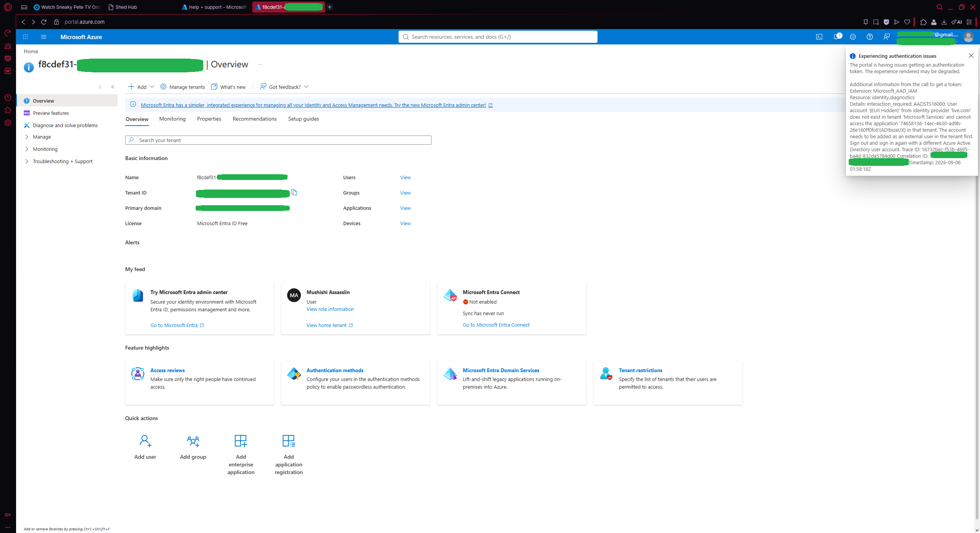The height and width of the screenshot is (533, 980).
Task: Click Add application registration quick action
Action: tap(289, 454)
